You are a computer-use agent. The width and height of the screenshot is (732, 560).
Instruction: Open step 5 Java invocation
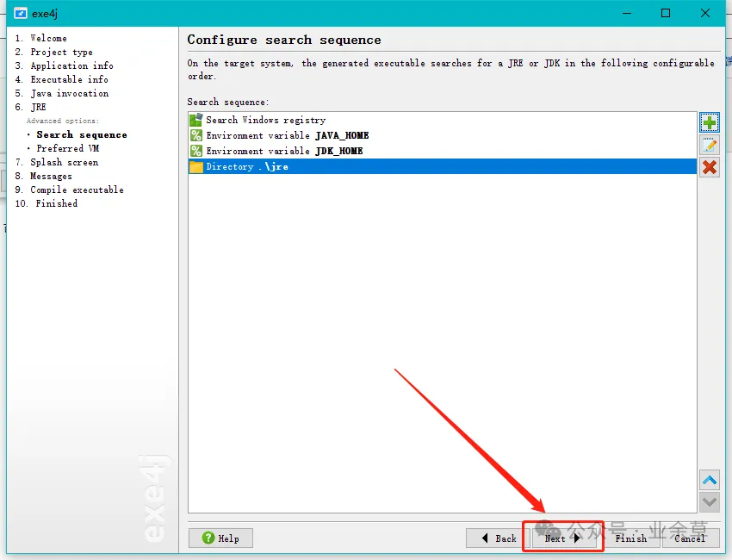coord(62,93)
